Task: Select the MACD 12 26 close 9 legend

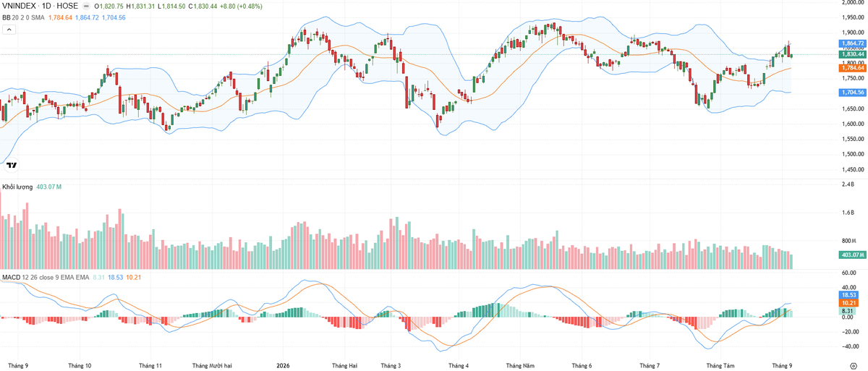Action: [46, 276]
